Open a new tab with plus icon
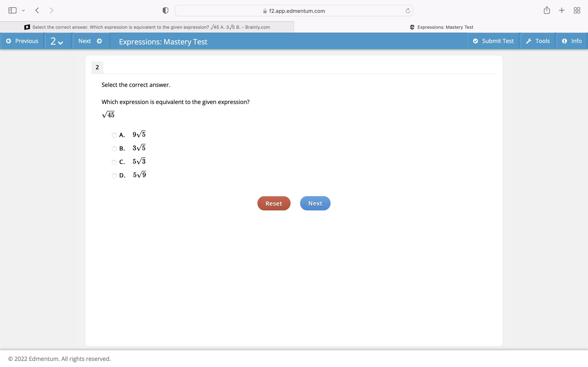This screenshot has height=367, width=588. pyautogui.click(x=562, y=10)
